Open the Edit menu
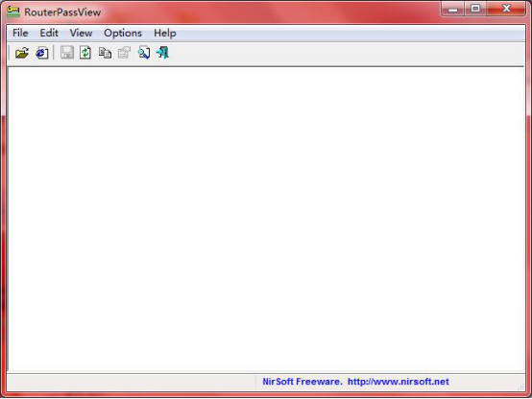 (49, 34)
